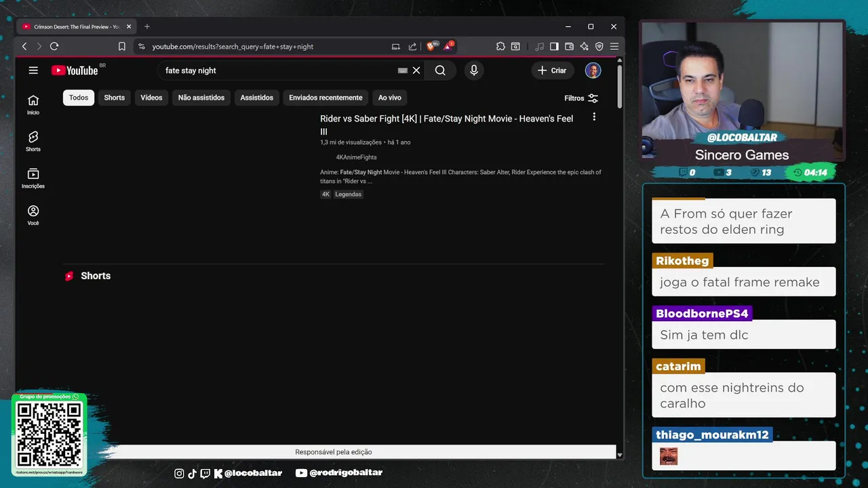Open the Leo AI sparkle icon
This screenshot has width=868, height=488.
pos(584,46)
